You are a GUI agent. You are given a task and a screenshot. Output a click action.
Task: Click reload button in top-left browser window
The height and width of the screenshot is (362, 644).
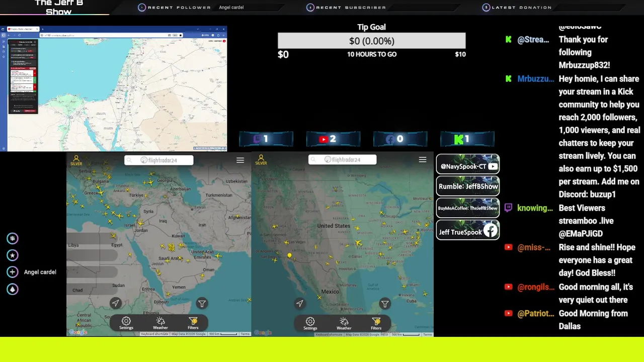coord(19,35)
